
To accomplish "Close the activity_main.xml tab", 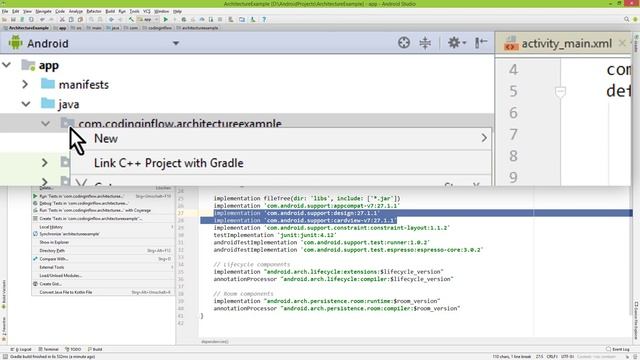I will pyautogui.click(x=622, y=43).
